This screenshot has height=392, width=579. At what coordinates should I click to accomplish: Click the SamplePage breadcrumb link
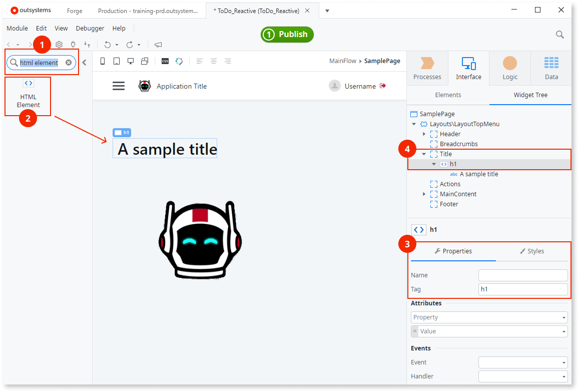tap(382, 61)
